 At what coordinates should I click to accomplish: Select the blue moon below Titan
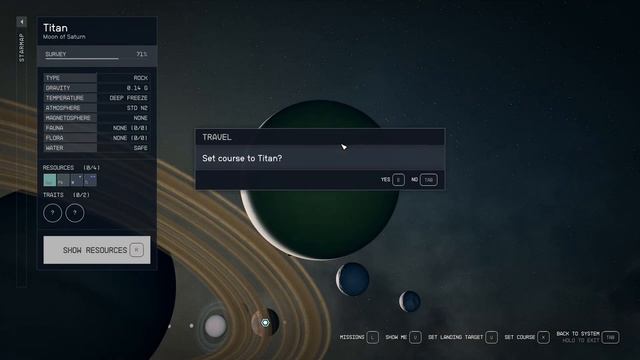coord(353,279)
